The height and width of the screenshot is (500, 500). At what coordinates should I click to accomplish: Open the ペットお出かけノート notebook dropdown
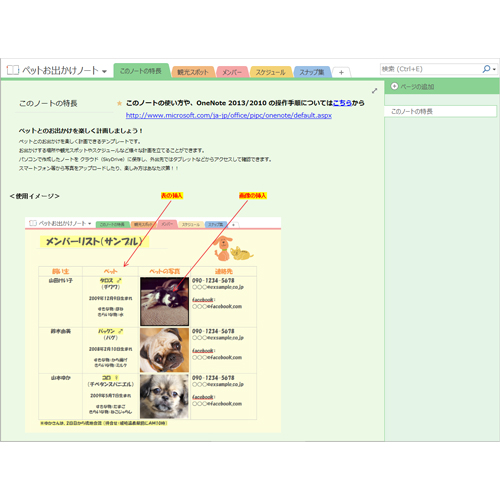(x=104, y=71)
